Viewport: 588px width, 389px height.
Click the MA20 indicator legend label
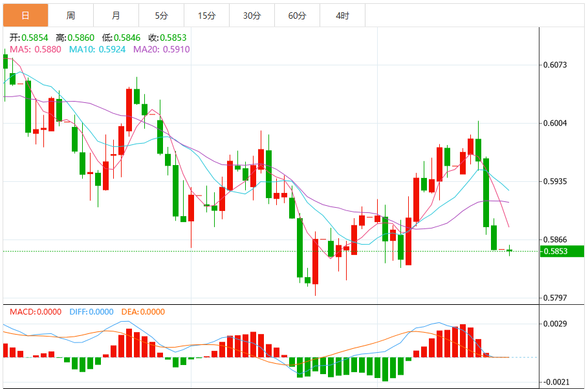pos(161,49)
